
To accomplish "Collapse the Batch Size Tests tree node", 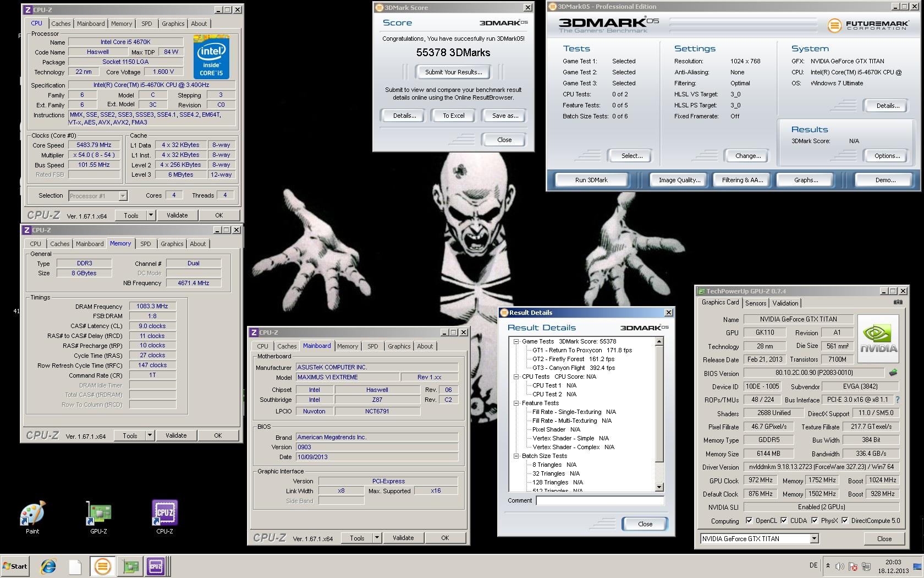I will pyautogui.click(x=516, y=456).
